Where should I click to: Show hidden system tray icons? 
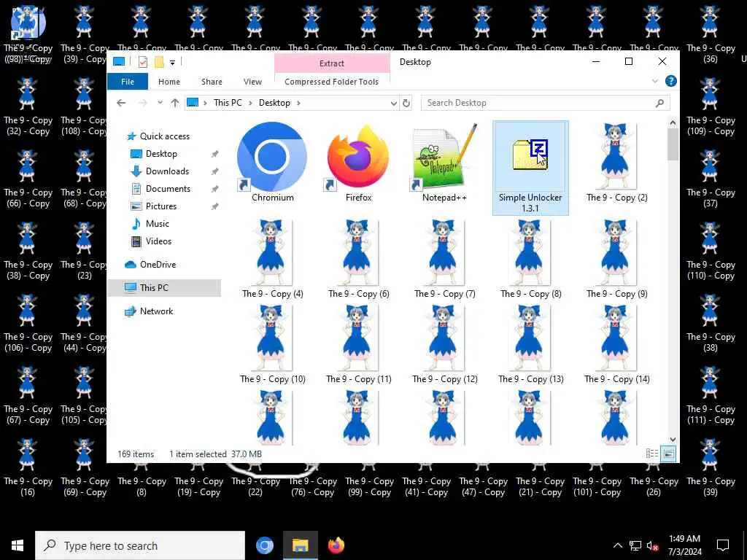(x=617, y=545)
